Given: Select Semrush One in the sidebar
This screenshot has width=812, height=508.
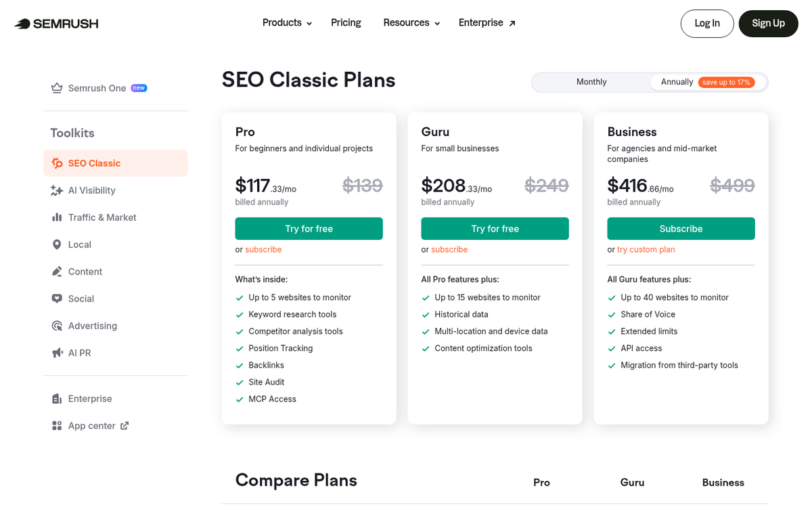Looking at the screenshot, I should [x=96, y=87].
